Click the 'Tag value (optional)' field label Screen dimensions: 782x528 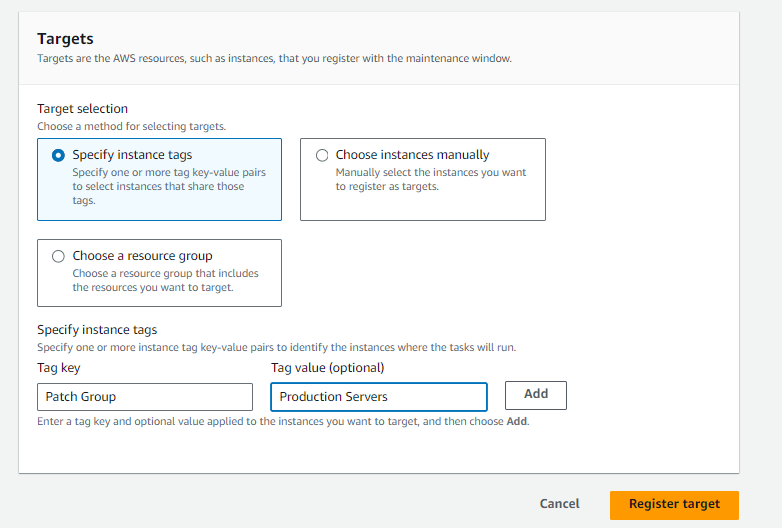point(328,368)
